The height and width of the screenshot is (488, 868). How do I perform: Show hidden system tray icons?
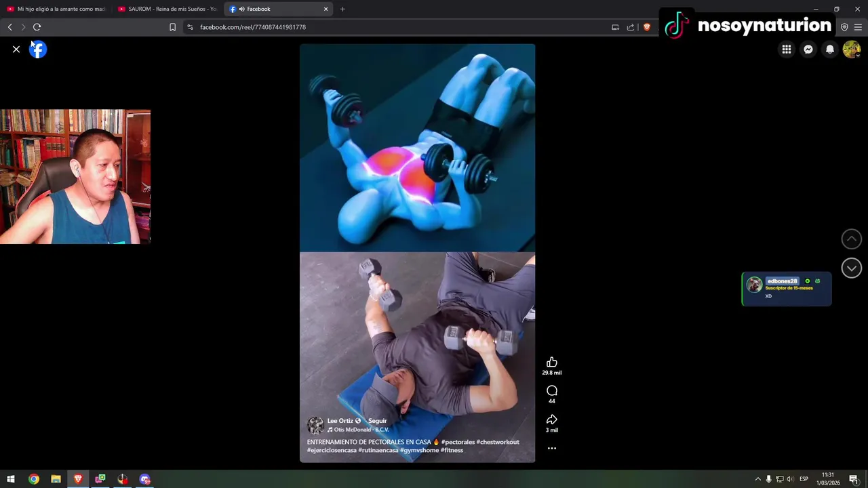click(x=758, y=479)
